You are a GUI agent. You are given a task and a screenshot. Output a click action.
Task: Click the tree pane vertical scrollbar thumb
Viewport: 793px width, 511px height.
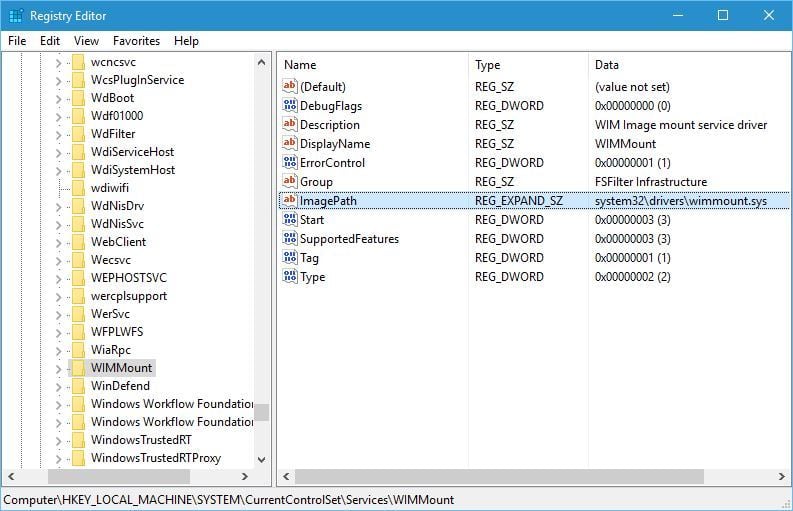pos(261,412)
